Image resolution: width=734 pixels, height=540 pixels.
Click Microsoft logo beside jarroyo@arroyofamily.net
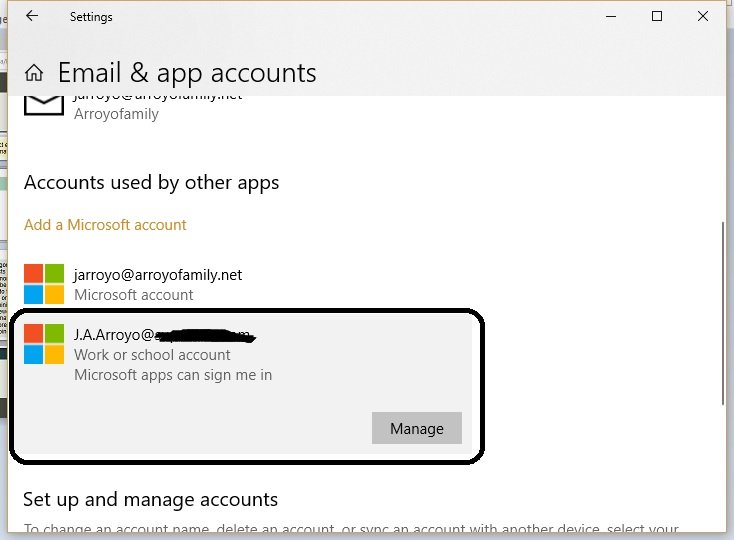click(x=44, y=284)
